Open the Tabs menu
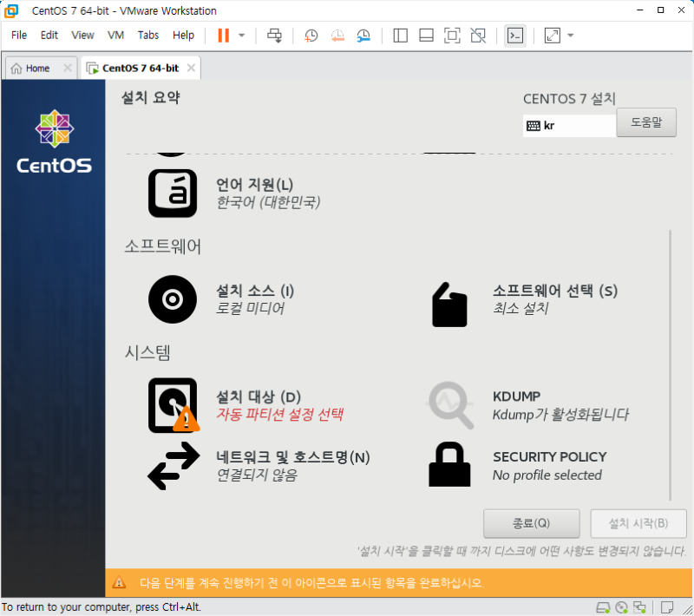 click(x=147, y=36)
